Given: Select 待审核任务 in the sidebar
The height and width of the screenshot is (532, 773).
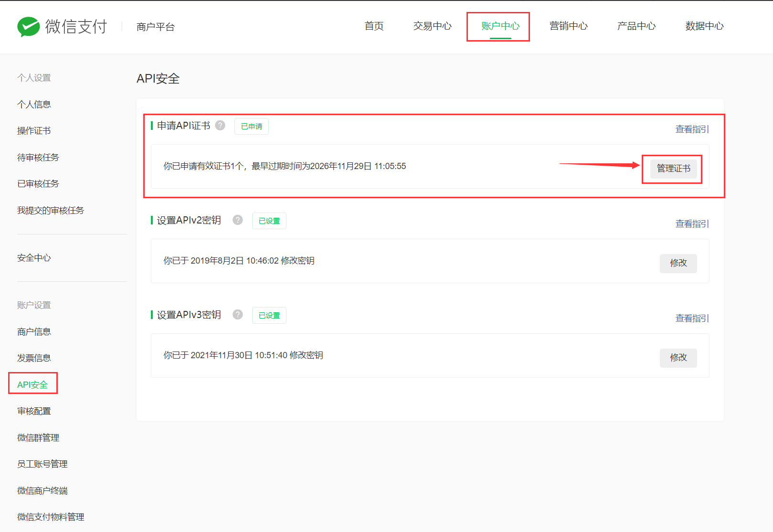Looking at the screenshot, I should click(38, 158).
